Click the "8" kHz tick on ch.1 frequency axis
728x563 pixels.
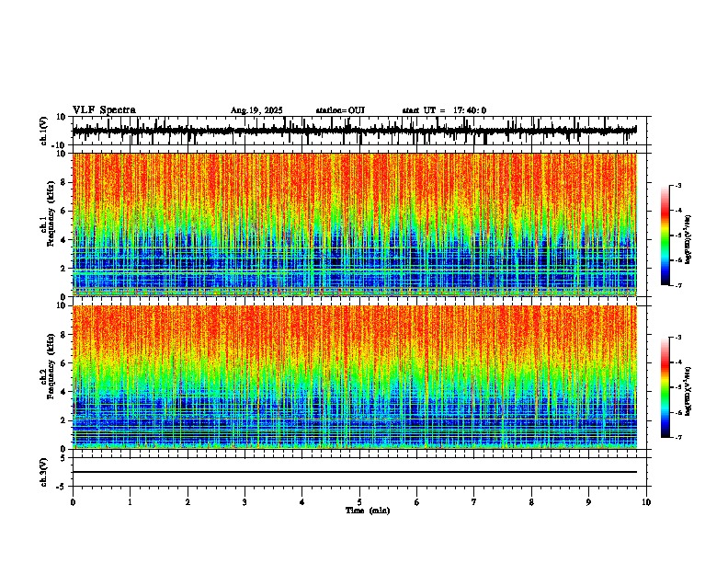pos(64,182)
